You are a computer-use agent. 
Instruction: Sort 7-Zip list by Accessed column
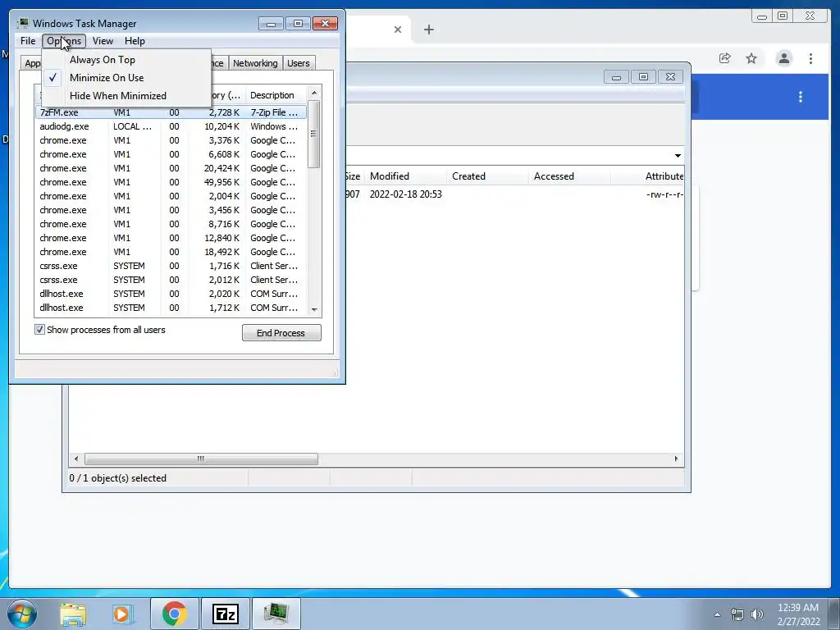pyautogui.click(x=569, y=176)
